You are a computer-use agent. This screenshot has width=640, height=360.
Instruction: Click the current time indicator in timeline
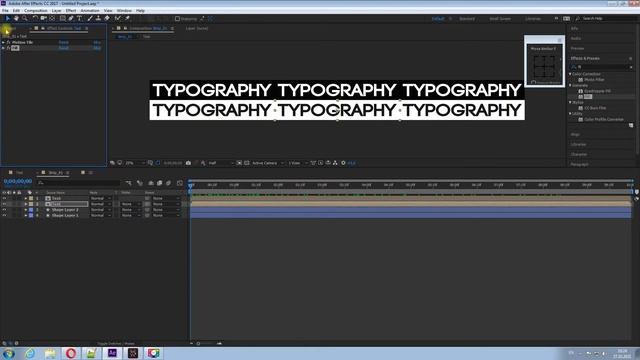pos(191,185)
